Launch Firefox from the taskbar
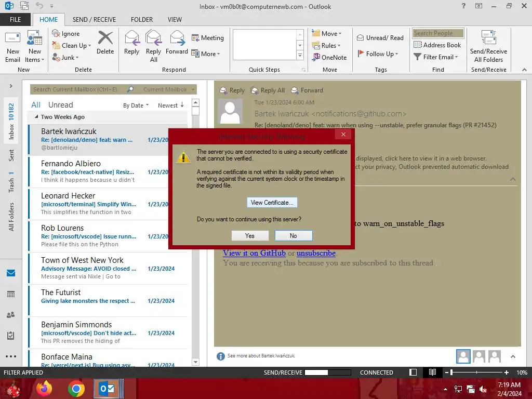 point(44,389)
